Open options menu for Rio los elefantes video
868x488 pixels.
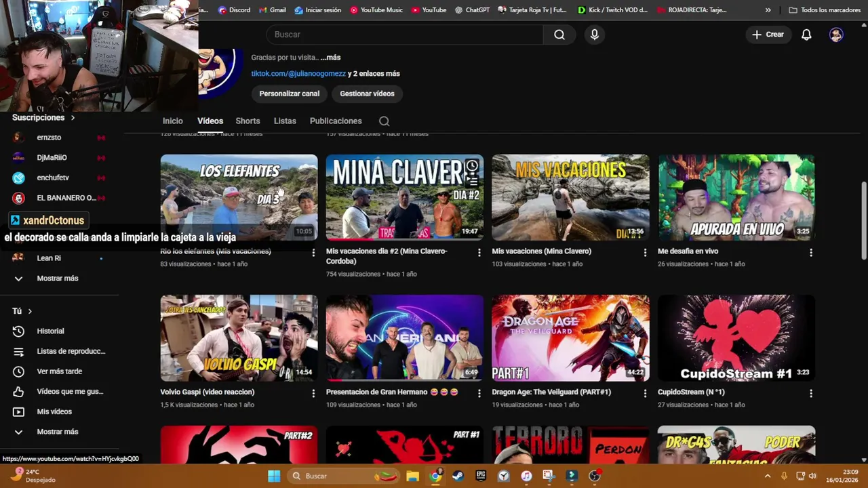pyautogui.click(x=313, y=253)
